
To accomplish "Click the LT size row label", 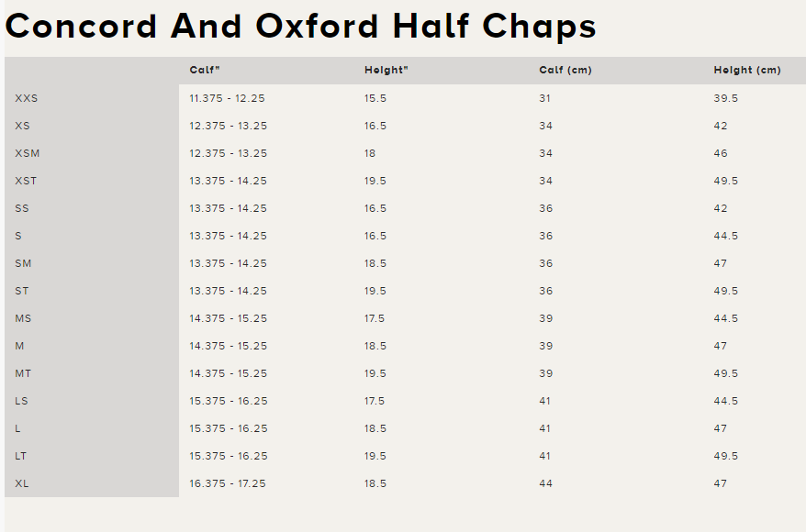I will (x=20, y=456).
